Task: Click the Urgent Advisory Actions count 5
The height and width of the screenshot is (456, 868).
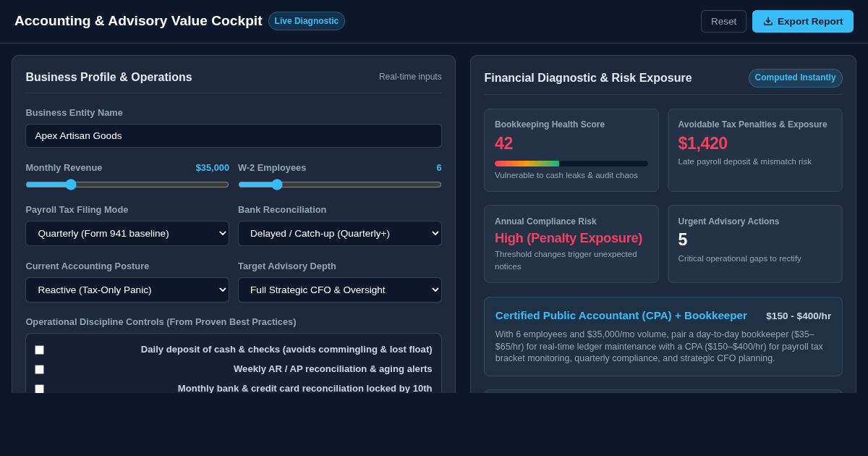Action: (683, 240)
